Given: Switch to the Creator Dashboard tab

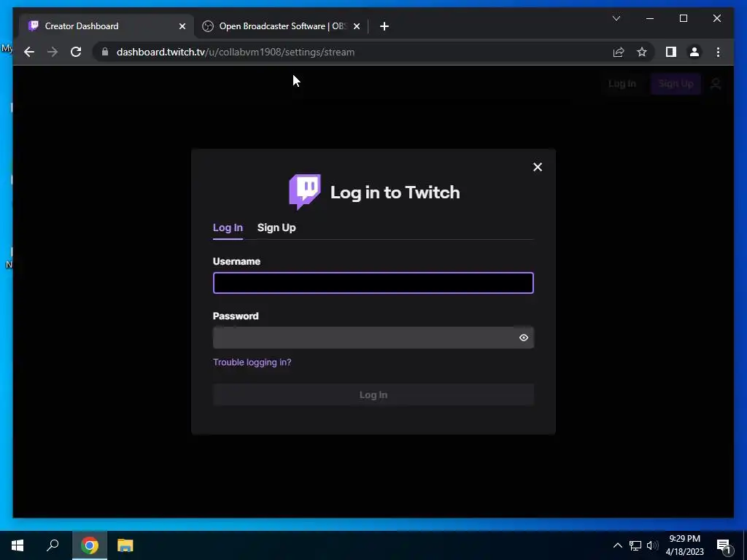Looking at the screenshot, I should click(106, 26).
